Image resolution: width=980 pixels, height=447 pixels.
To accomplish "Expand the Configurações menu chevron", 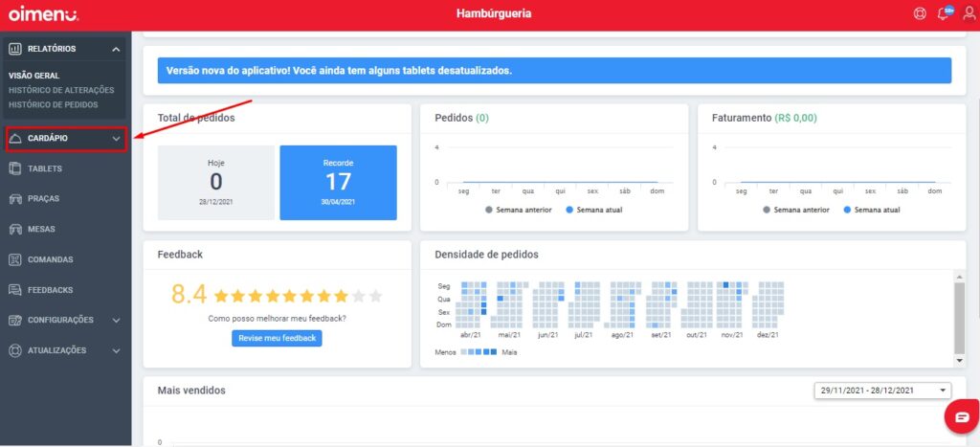I will [116, 320].
